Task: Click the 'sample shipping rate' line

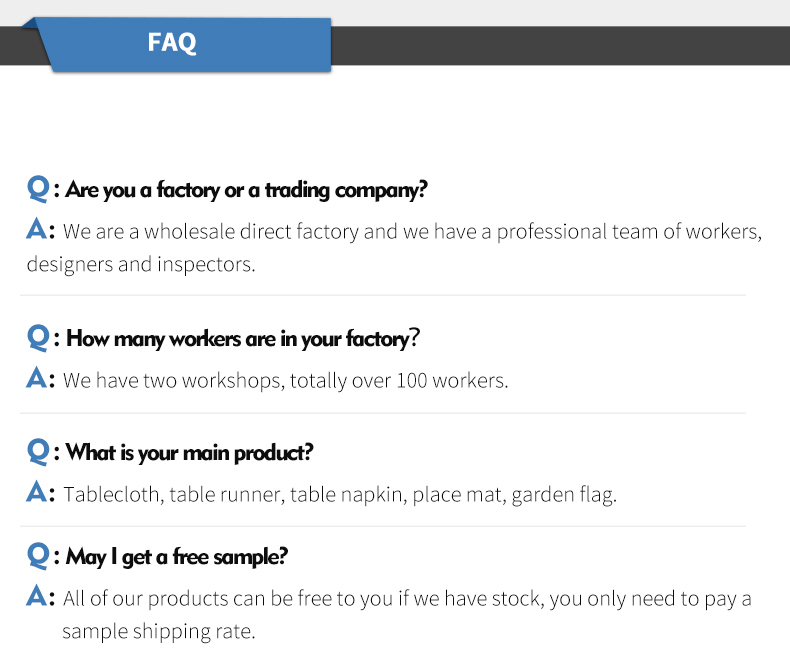Action: point(159,631)
